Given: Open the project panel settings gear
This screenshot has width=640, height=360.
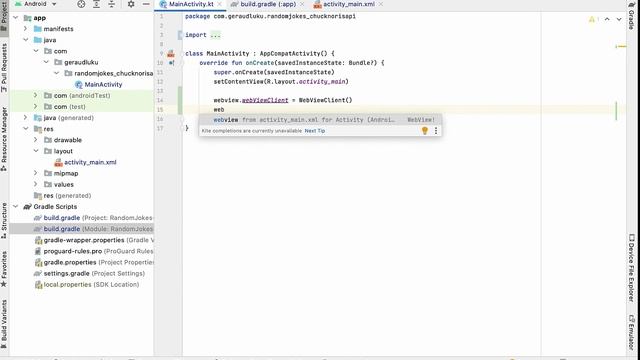Looking at the screenshot, I should (131, 4).
